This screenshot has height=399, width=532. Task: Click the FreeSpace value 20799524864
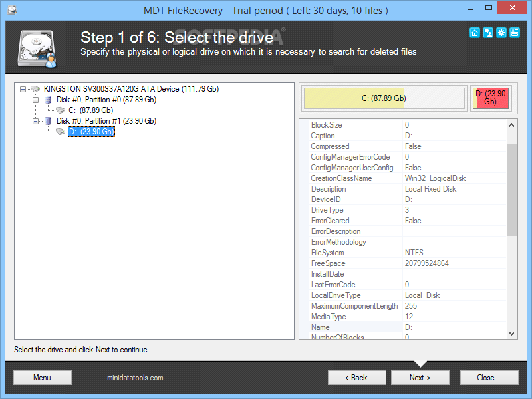tap(427, 263)
